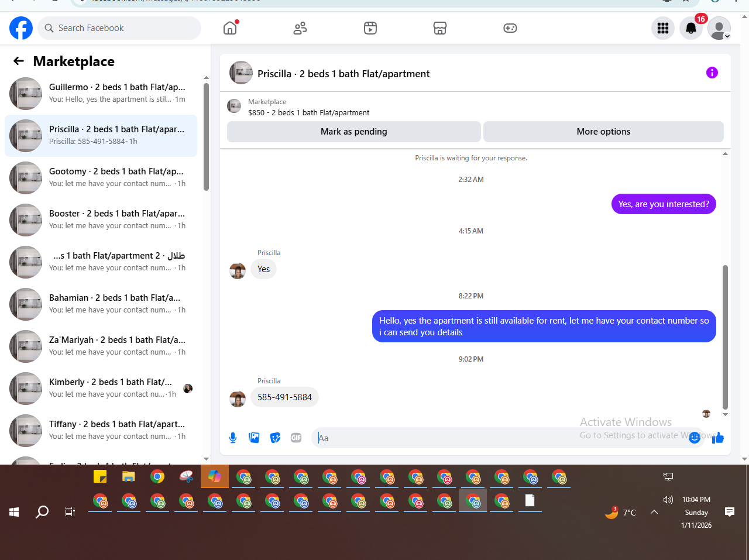
Task: Open the طلال conversation
Action: 101,262
